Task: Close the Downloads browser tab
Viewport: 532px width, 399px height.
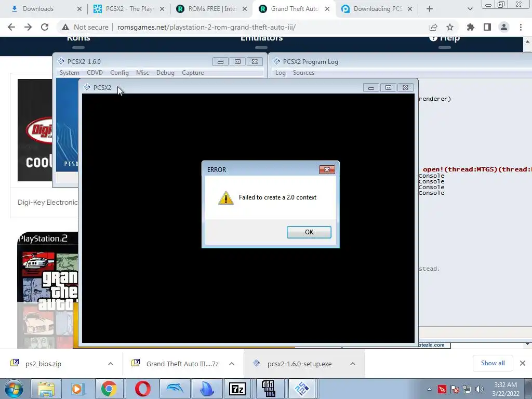Action: pyautogui.click(x=79, y=9)
